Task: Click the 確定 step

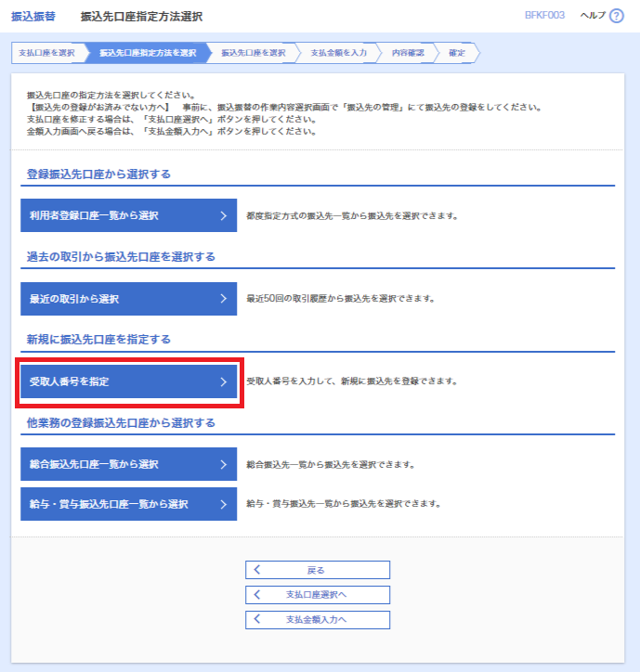Action: (x=457, y=53)
